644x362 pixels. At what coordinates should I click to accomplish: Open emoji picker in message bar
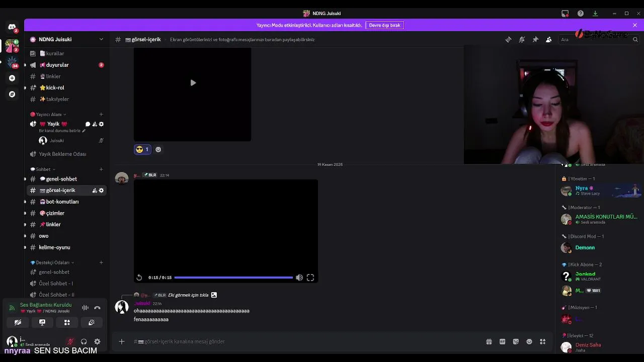529,341
